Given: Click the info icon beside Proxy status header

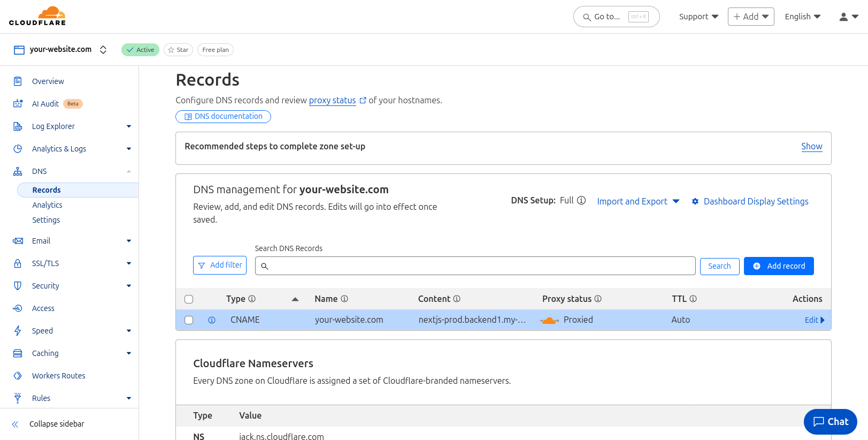Looking at the screenshot, I should [598, 299].
